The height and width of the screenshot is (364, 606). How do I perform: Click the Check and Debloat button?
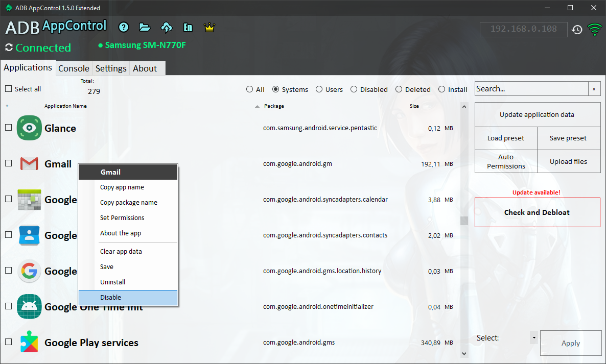point(537,212)
